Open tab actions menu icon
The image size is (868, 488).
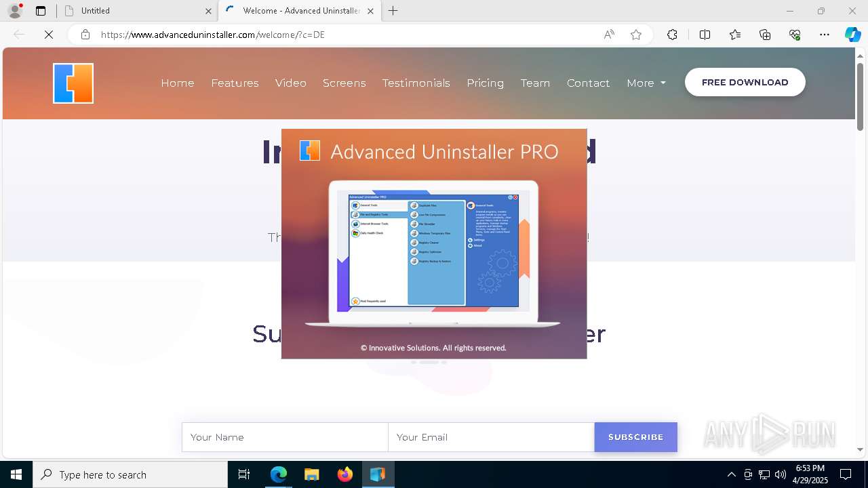[x=41, y=11]
